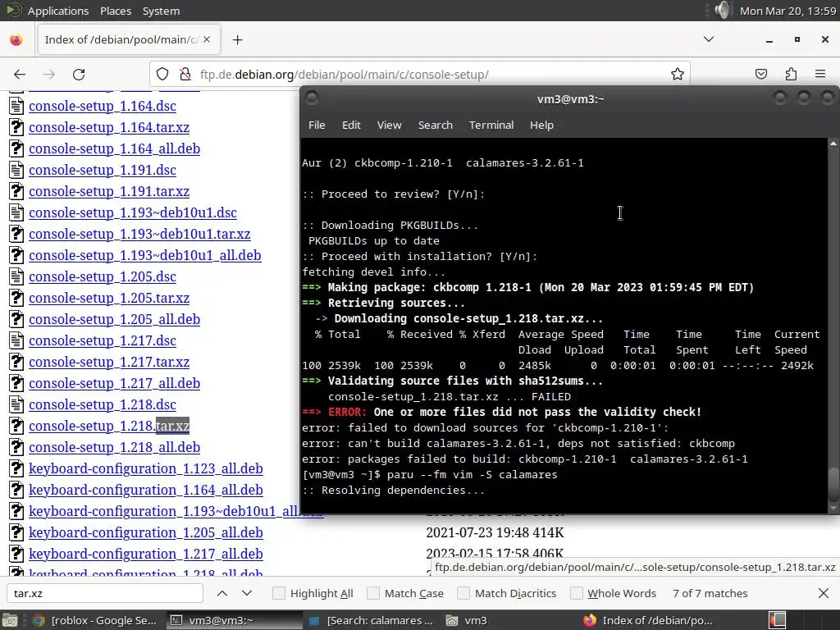840x630 pixels.
Task: Close the Index of /debian/pool tab
Action: click(207, 39)
